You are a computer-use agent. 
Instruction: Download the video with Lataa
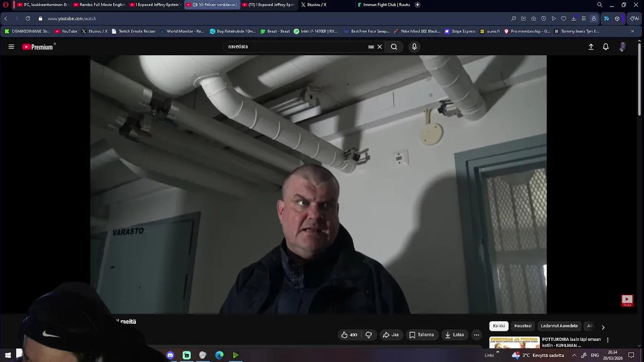coord(454,335)
